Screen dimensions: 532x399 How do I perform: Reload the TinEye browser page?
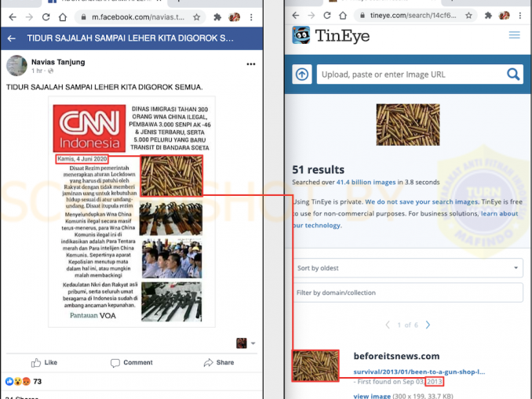327,15
